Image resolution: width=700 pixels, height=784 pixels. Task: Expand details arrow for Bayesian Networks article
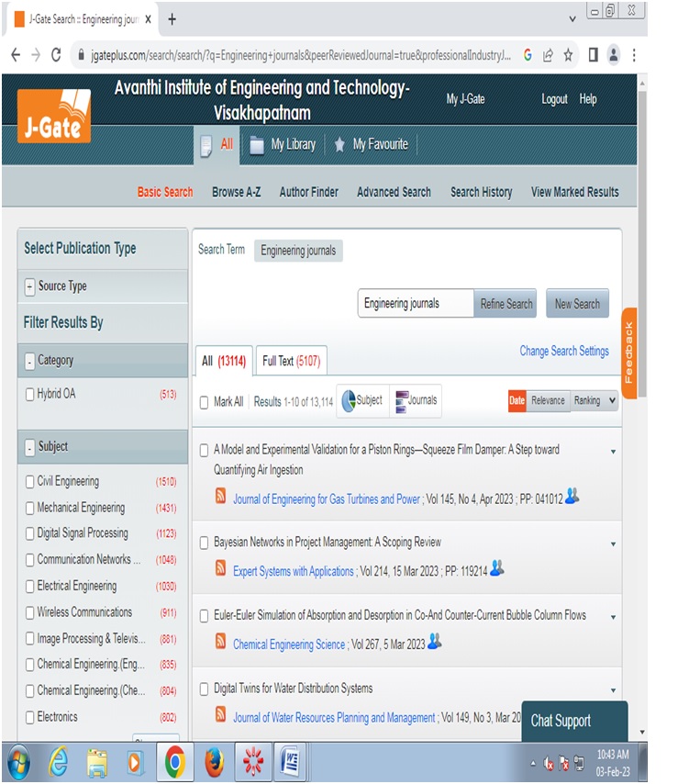point(613,544)
